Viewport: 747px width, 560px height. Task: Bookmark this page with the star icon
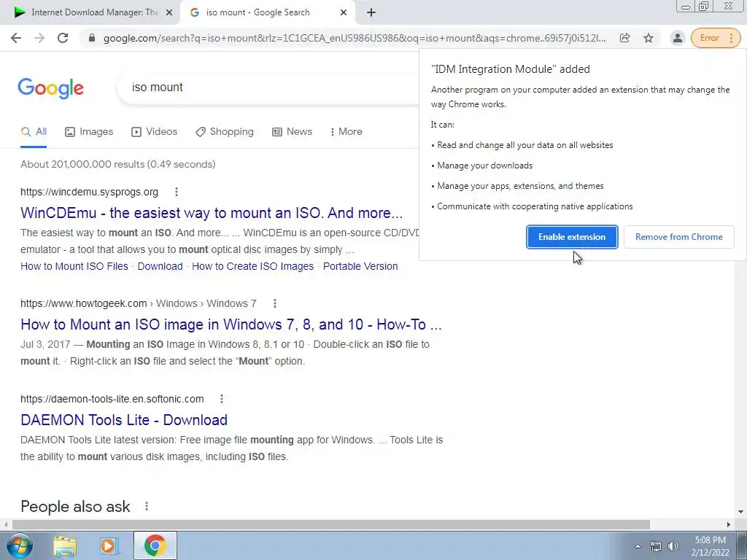click(x=649, y=38)
